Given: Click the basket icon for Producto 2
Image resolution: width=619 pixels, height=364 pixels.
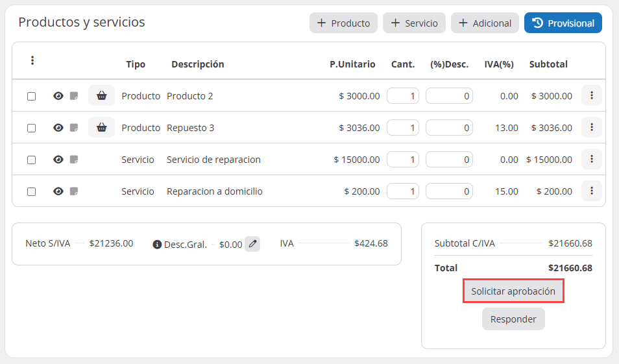Looking at the screenshot, I should click(x=101, y=96).
